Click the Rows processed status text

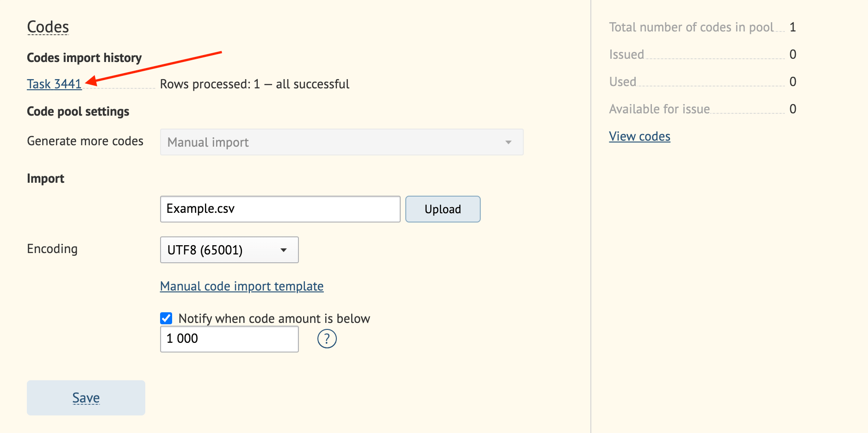[254, 84]
